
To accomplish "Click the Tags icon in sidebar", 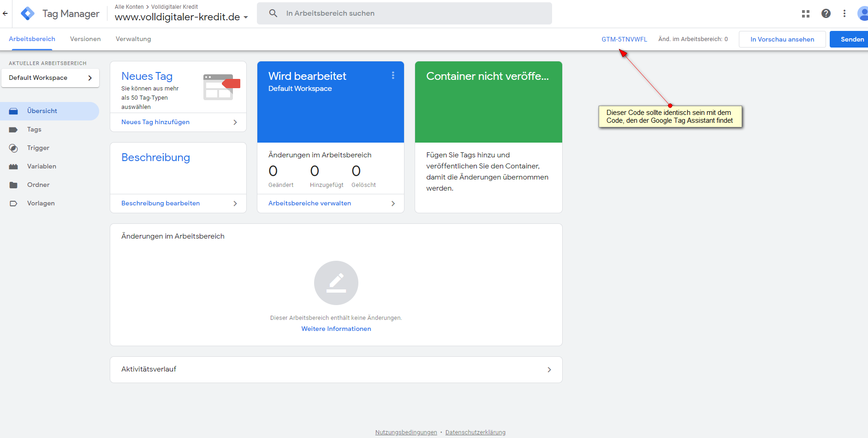I will 13,130.
